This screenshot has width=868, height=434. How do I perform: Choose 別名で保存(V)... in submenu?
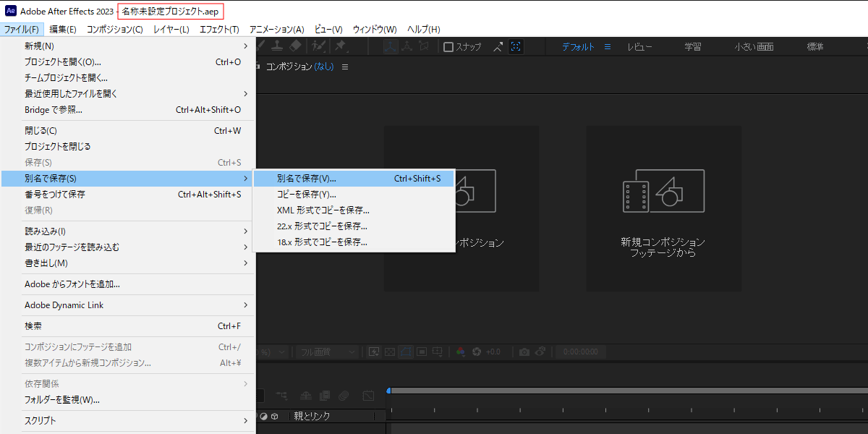pos(354,178)
